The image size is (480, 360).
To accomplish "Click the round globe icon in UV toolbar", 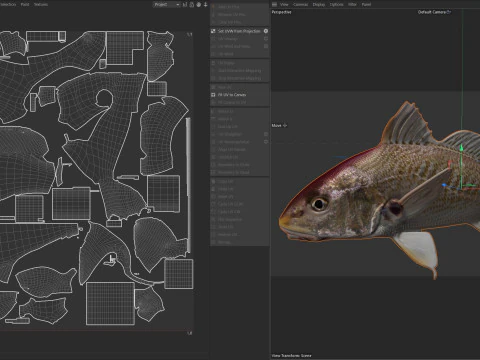I will [199, 5].
